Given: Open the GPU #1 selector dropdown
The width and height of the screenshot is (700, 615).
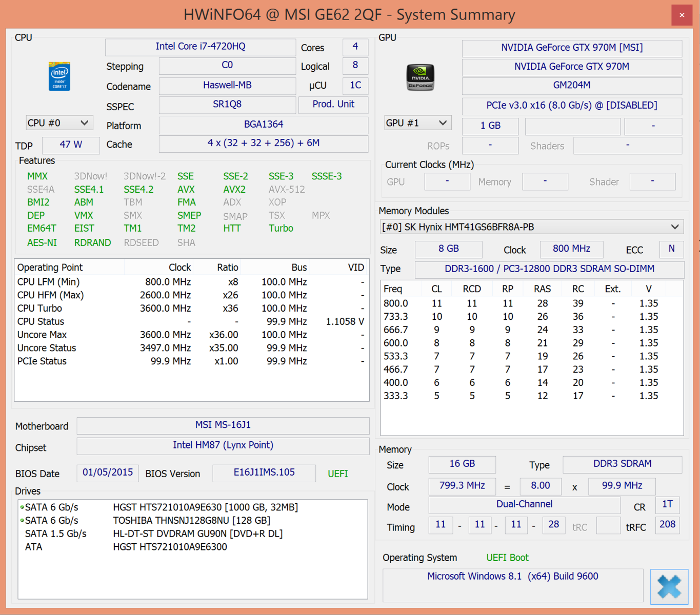Looking at the screenshot, I should [418, 123].
